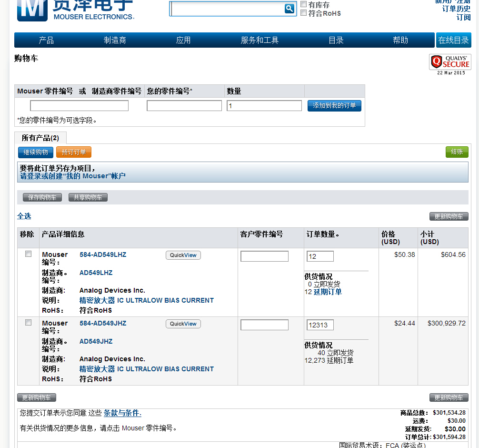
Task: Click the 40 立即发货 availability text
Action: tap(335, 353)
